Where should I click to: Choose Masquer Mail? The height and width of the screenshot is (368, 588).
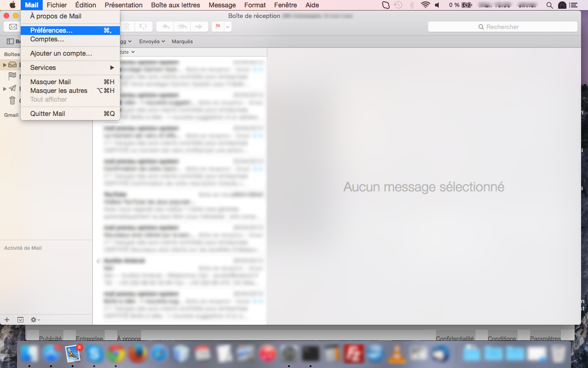click(x=70, y=82)
